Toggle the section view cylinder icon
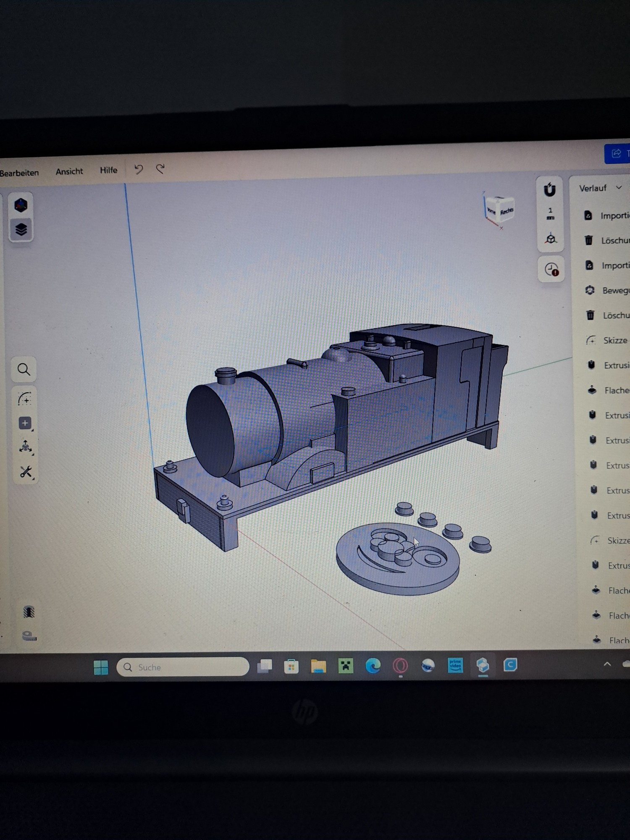The image size is (630, 840). coord(29,612)
